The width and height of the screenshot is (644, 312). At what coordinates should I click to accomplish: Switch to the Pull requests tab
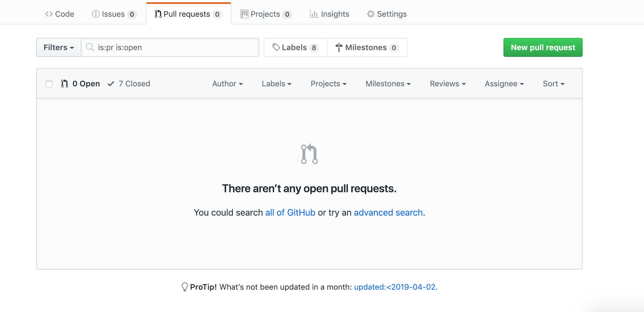point(188,14)
